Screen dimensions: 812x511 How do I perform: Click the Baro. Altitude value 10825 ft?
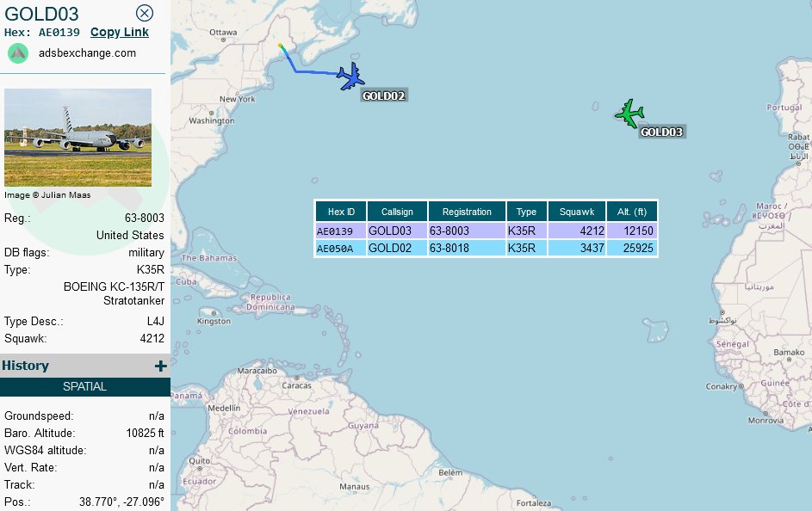(145, 434)
